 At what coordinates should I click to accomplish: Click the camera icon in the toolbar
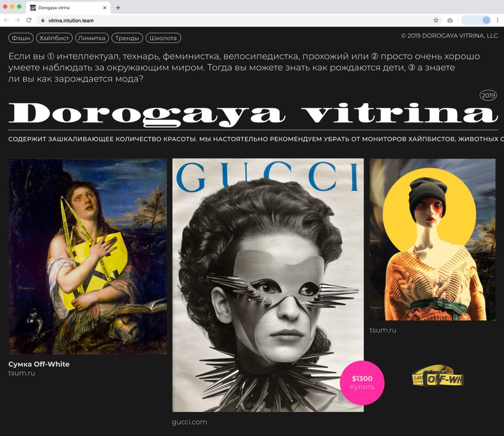(450, 20)
